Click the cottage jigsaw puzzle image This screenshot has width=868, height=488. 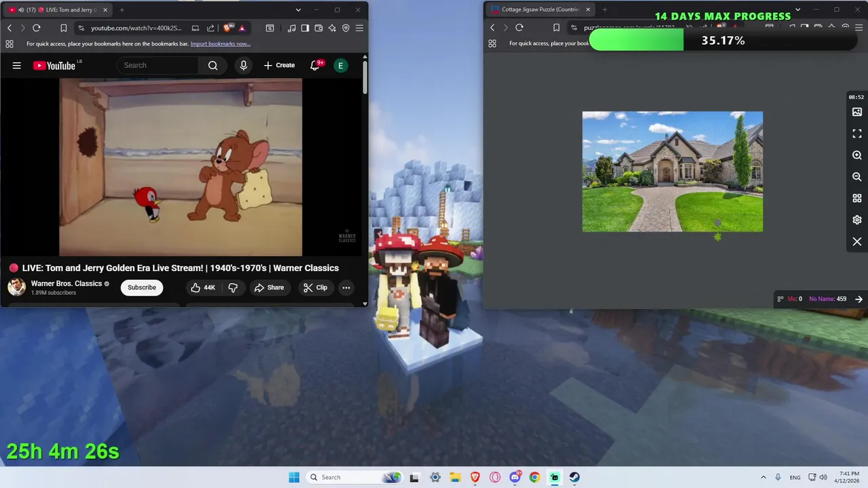pyautogui.click(x=673, y=171)
